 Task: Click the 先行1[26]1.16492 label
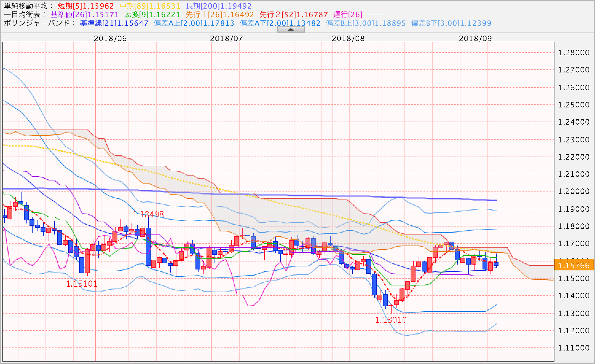[220, 15]
